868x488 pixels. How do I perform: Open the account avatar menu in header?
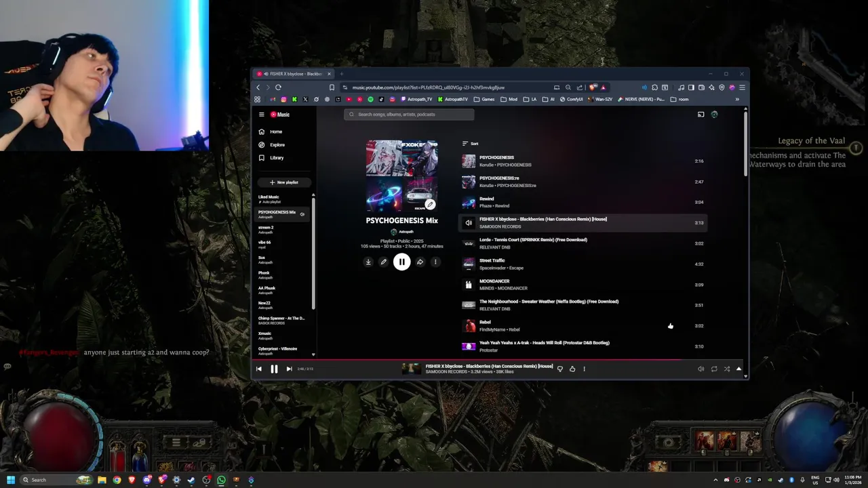point(714,115)
